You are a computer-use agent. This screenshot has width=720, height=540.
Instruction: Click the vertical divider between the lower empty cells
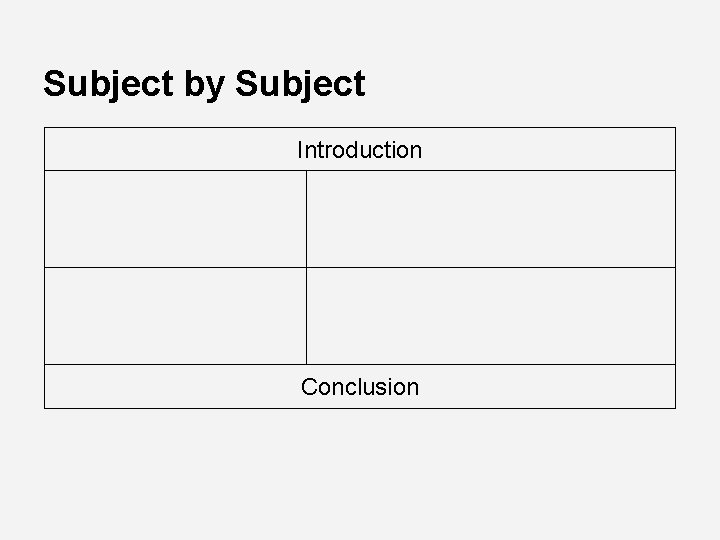[x=306, y=316]
